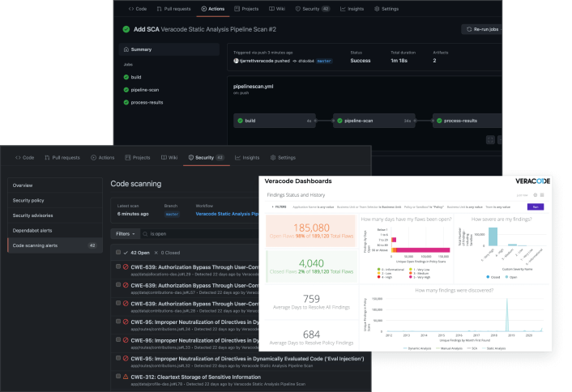Open Code tab in the Actions window
Viewport: 572px width, 392px height.
click(138, 9)
